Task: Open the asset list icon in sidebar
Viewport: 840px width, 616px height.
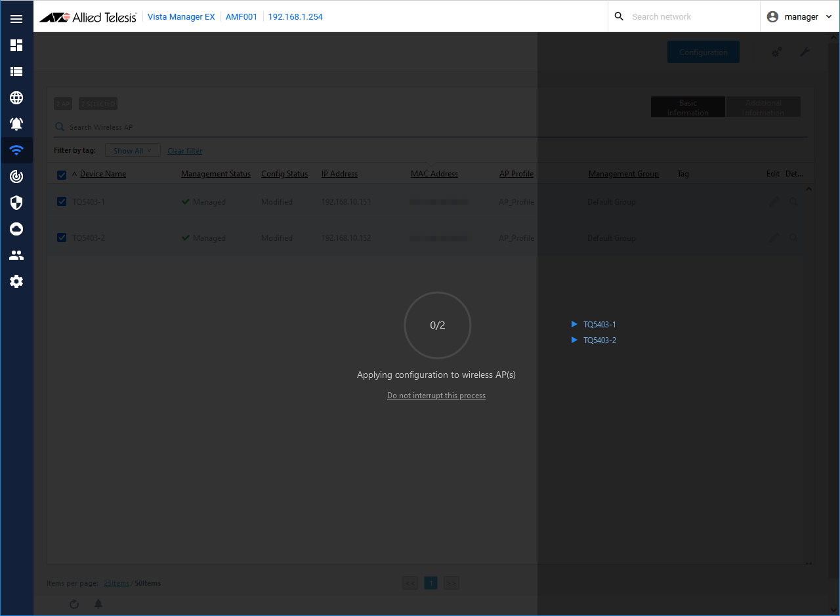Action: point(16,72)
